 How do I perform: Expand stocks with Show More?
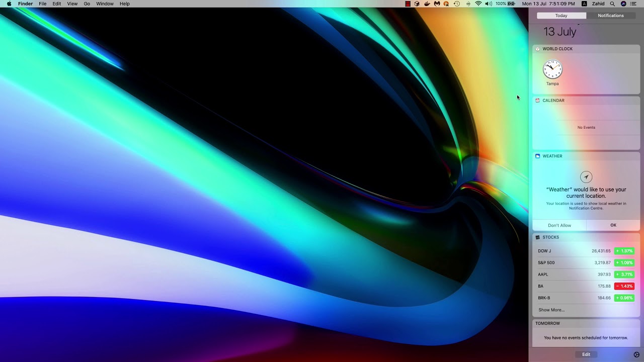click(551, 310)
